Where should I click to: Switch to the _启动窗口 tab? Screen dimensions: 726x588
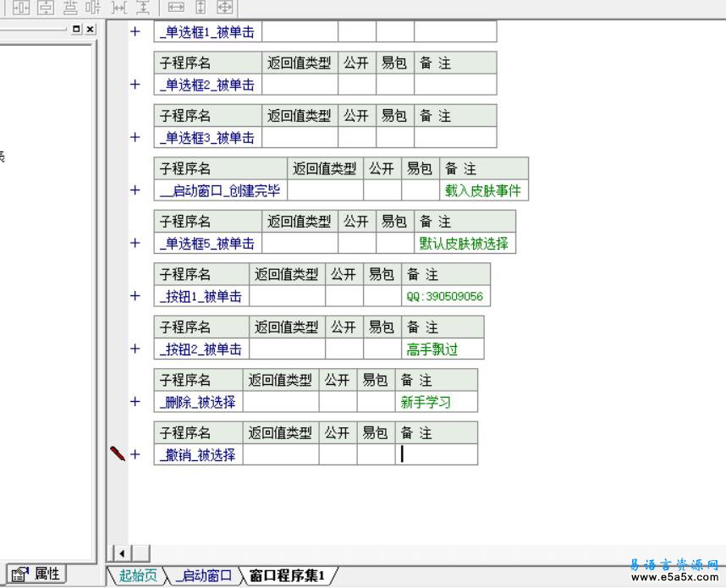click(x=204, y=575)
